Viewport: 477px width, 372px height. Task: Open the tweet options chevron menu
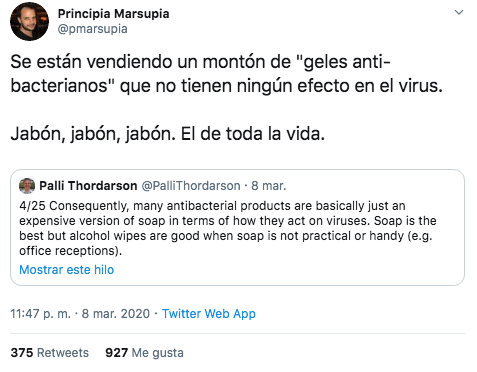[459, 13]
